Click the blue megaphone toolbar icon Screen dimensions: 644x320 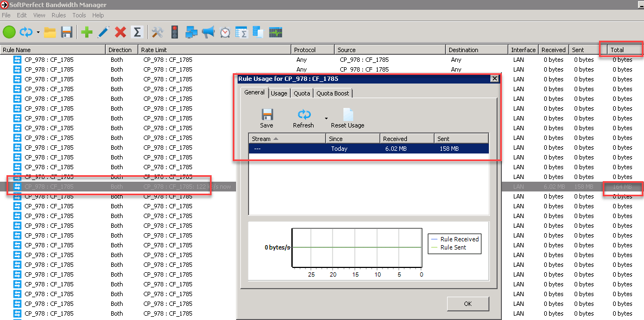tap(208, 32)
